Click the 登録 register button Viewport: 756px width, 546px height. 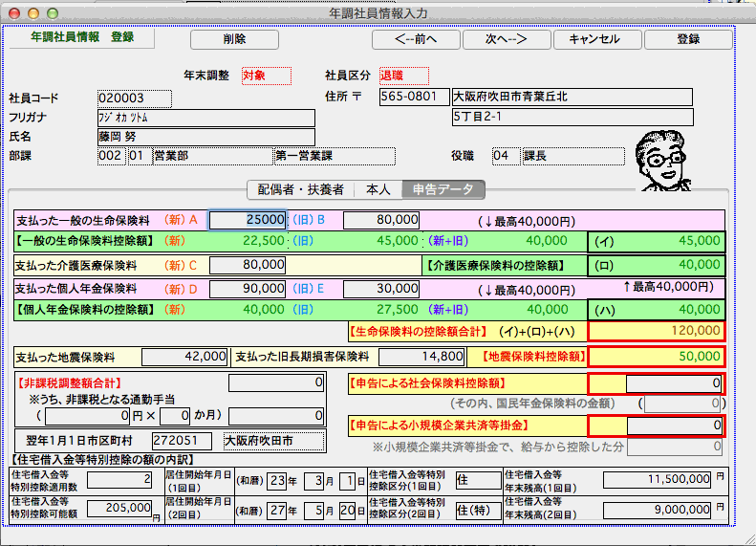pyautogui.click(x=688, y=39)
